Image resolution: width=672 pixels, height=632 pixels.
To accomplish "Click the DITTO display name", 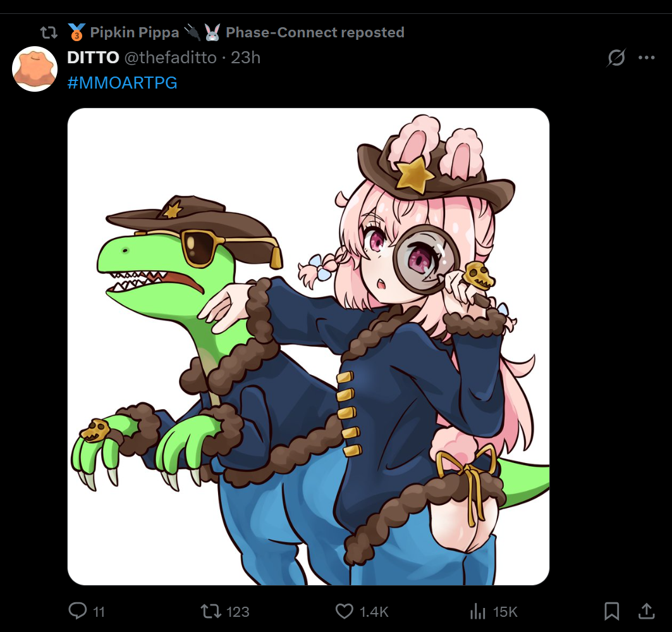I will point(93,58).
